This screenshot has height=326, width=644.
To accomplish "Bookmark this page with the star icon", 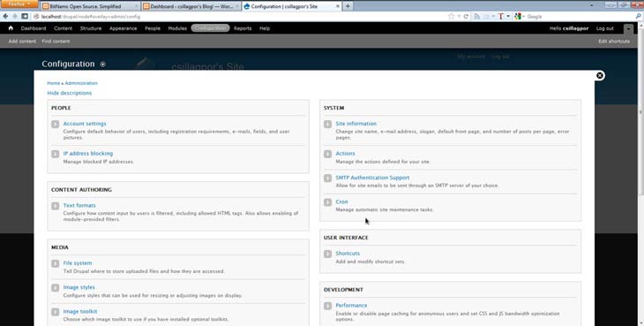I will (452, 17).
